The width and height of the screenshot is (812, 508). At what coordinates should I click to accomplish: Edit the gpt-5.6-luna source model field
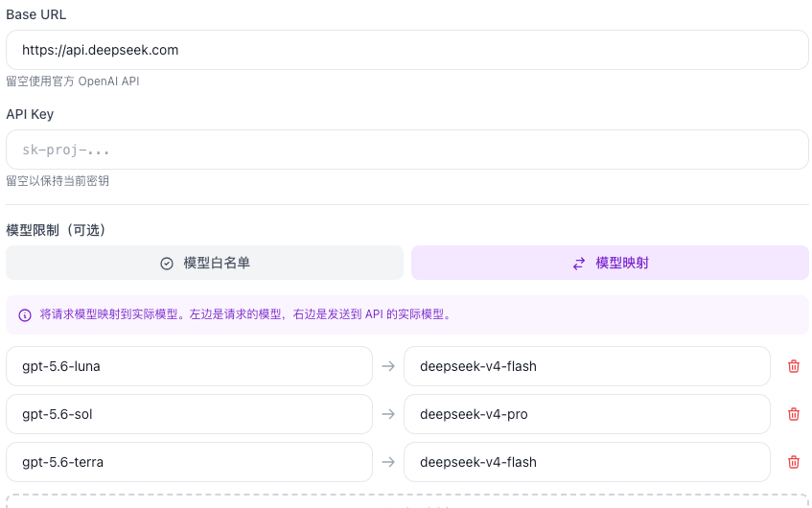(189, 366)
